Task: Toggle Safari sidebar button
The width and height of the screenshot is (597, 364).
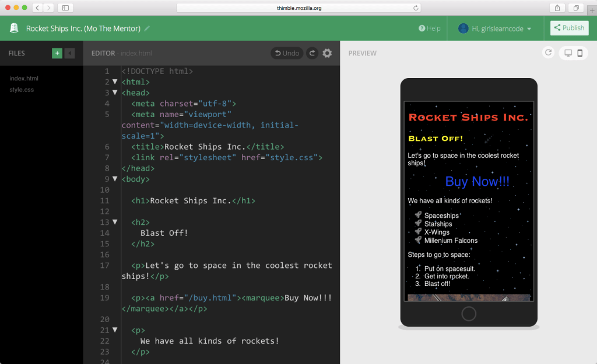Action: click(x=65, y=8)
